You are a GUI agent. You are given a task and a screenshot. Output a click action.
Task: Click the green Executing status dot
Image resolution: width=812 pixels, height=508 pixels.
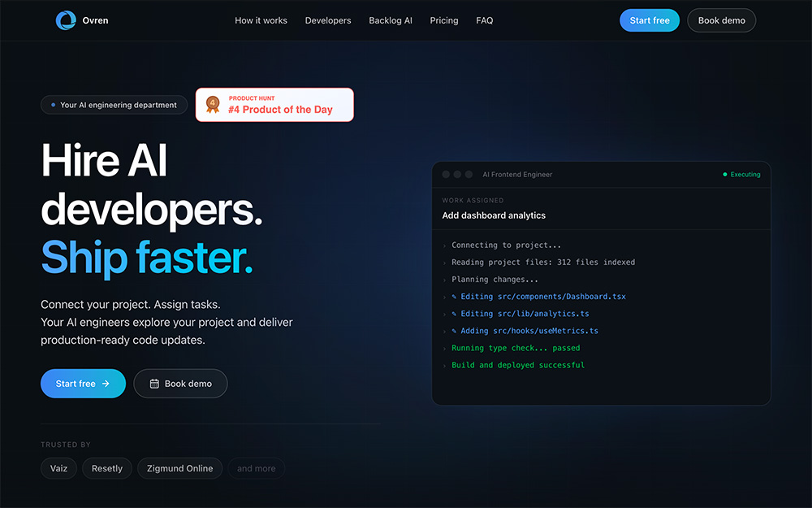(725, 175)
